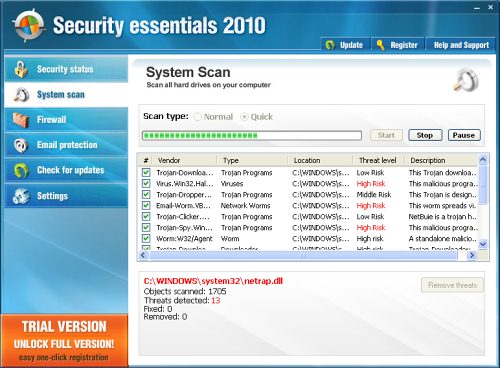This screenshot has width=500, height=368.
Task: Uncheck the Trojan-Spy.Win... row checkbox
Action: coord(146,228)
